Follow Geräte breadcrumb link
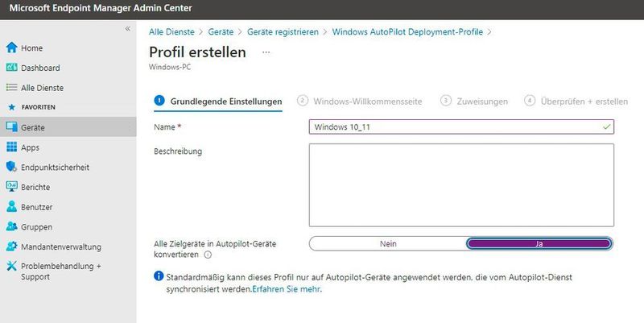644x323 pixels. coord(221,31)
